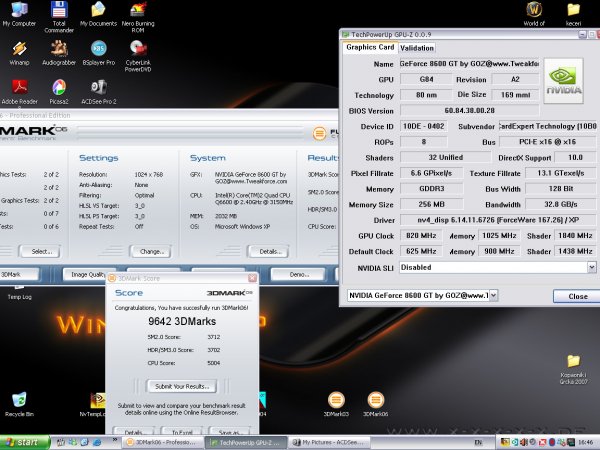600x450 pixels.
Task: Launch 3DMark06 desktop shortcut
Action: 375,404
